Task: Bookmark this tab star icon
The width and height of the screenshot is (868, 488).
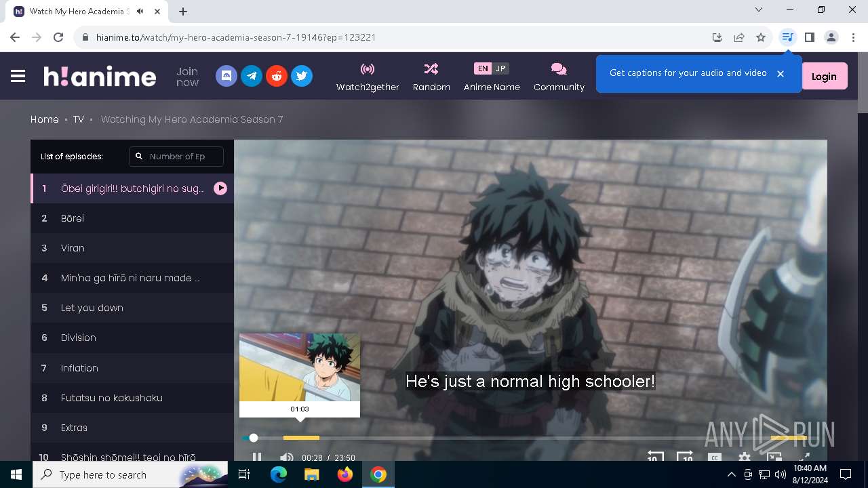Action: pos(761,37)
